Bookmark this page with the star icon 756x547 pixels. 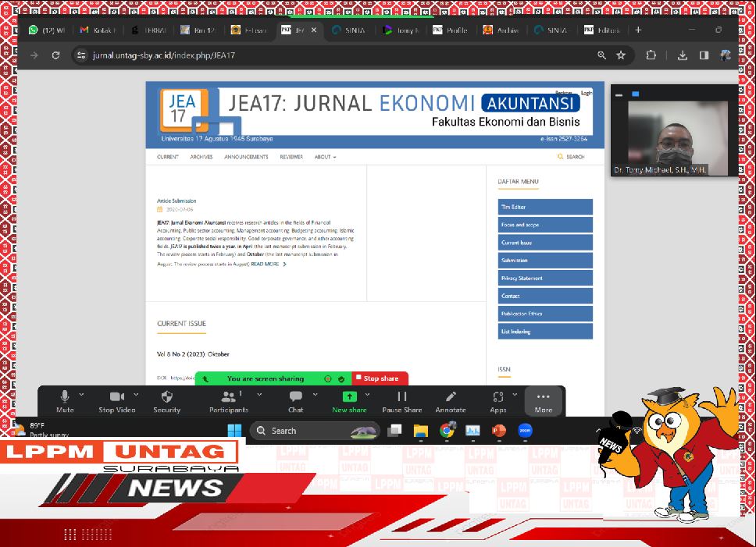coord(621,55)
